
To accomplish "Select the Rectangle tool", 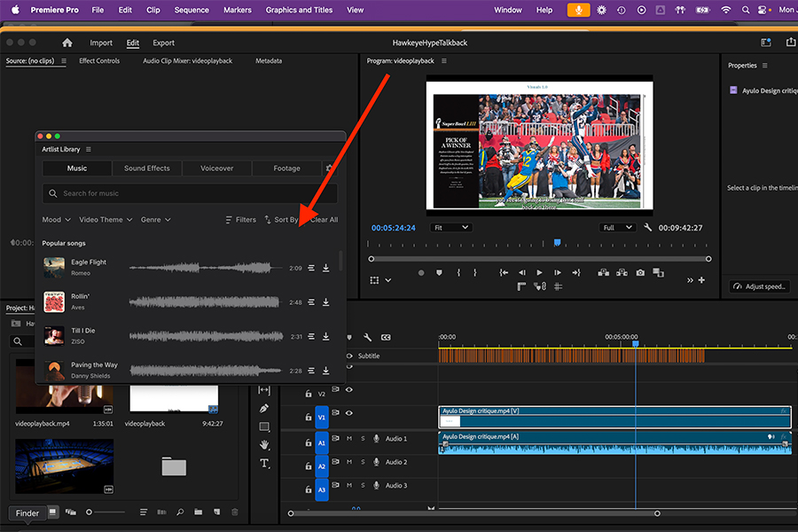I will pos(264,426).
